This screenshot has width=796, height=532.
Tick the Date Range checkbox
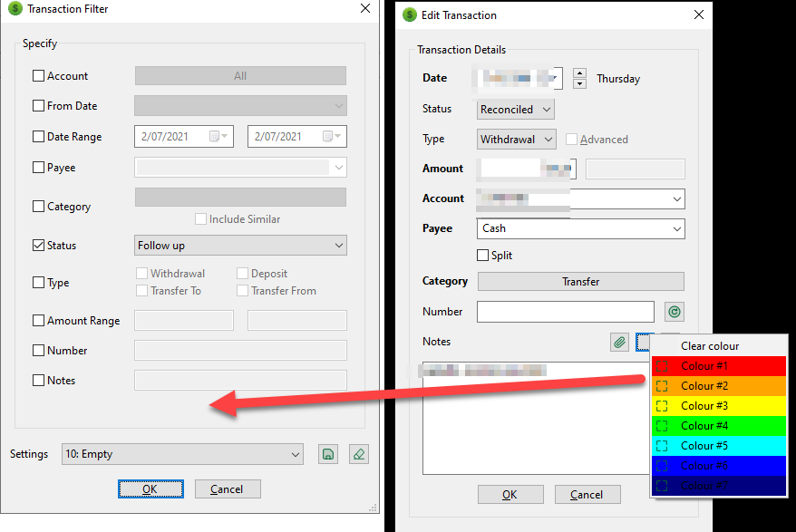click(x=38, y=137)
